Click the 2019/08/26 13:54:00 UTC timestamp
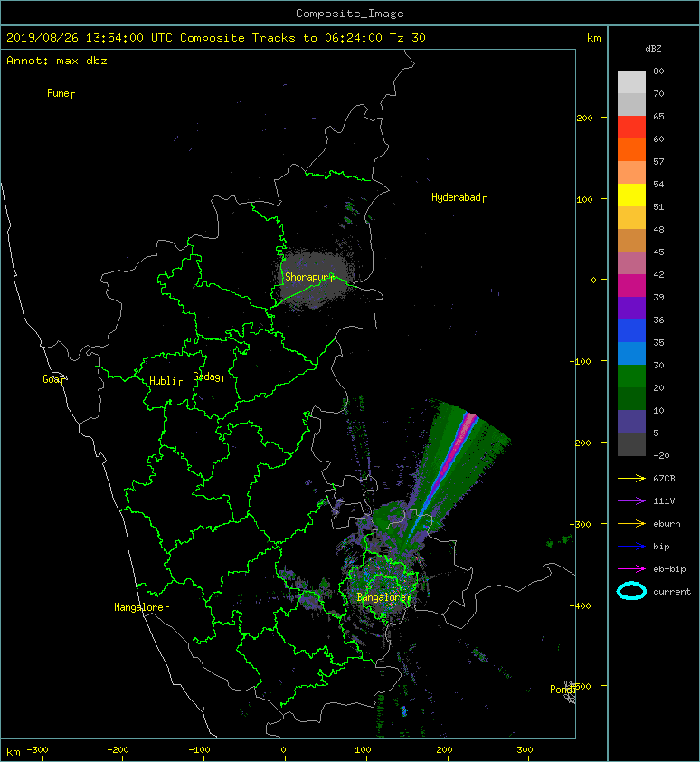 pos(89,38)
